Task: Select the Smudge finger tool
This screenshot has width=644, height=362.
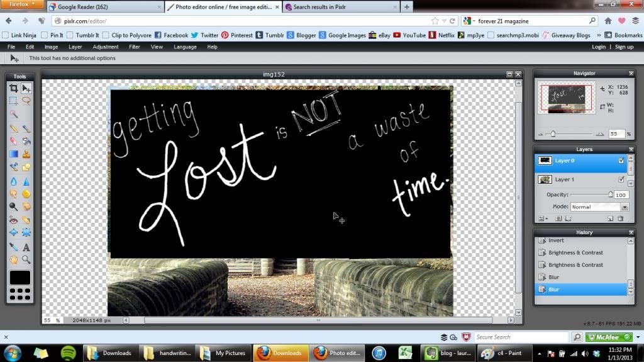Action: 14,194
